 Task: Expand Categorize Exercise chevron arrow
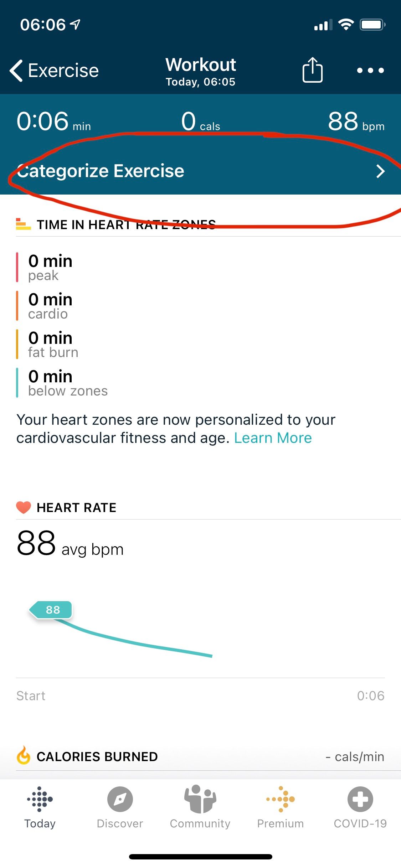380,171
